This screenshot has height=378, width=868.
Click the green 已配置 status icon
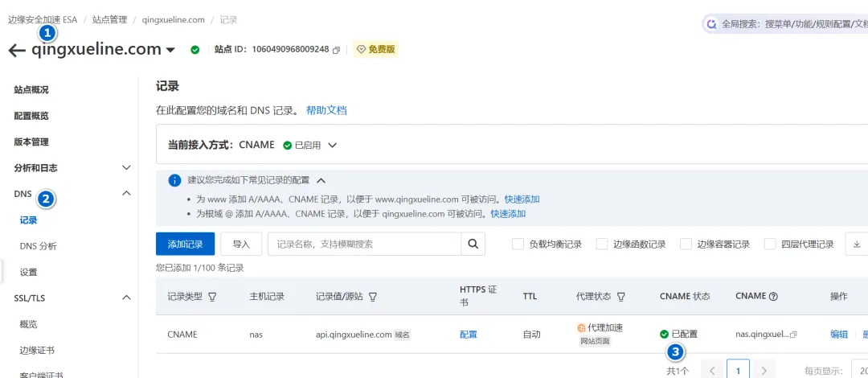click(665, 335)
